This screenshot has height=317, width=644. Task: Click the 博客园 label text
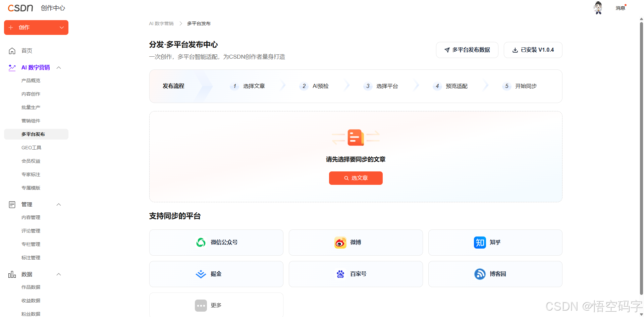[498, 274]
